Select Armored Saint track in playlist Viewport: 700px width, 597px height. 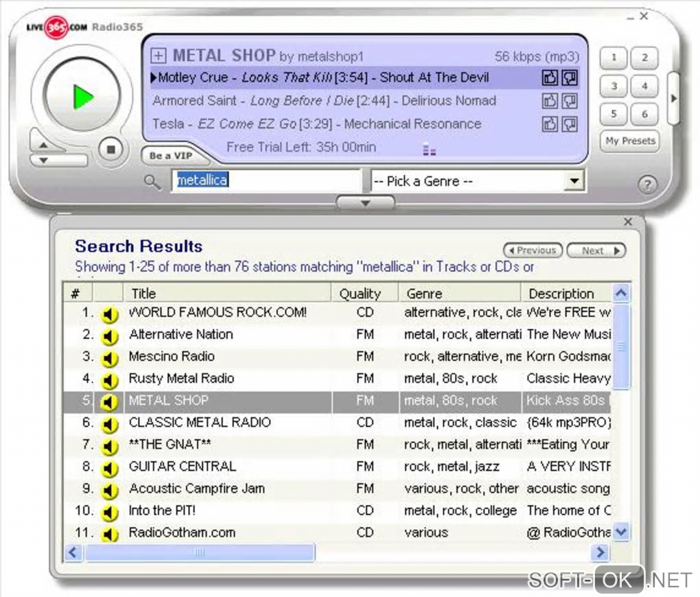tap(324, 101)
